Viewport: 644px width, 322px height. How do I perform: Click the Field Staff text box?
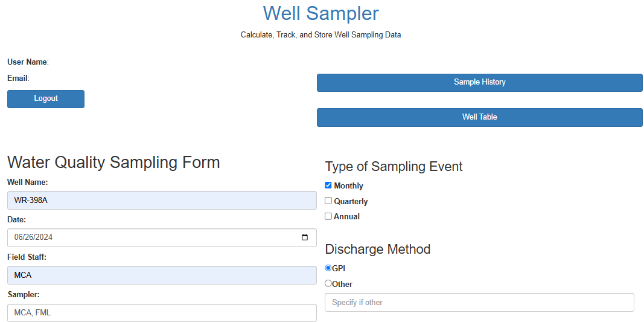point(162,275)
